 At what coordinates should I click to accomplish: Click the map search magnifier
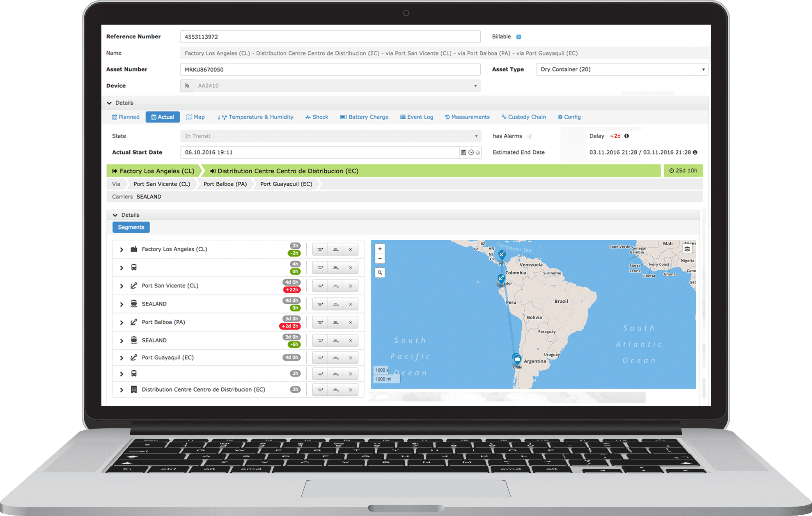pyautogui.click(x=380, y=272)
